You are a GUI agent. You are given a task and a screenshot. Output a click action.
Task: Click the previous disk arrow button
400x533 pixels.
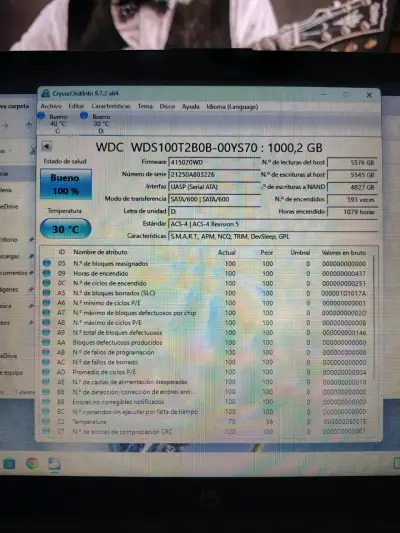[47, 146]
